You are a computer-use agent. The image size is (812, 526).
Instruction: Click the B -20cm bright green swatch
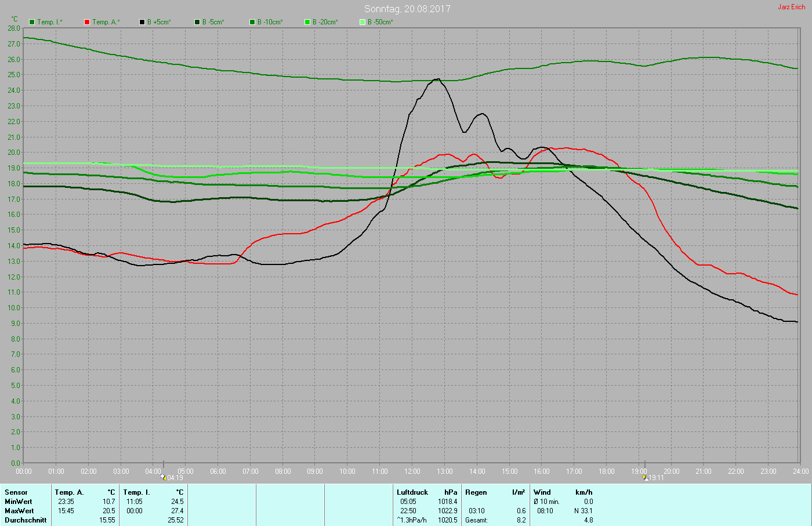pyautogui.click(x=307, y=22)
